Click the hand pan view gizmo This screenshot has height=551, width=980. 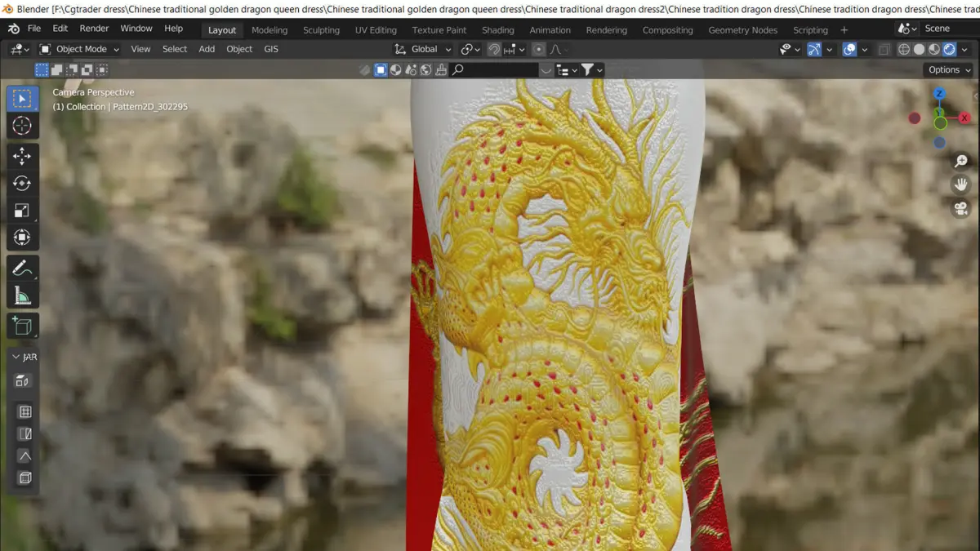click(961, 184)
